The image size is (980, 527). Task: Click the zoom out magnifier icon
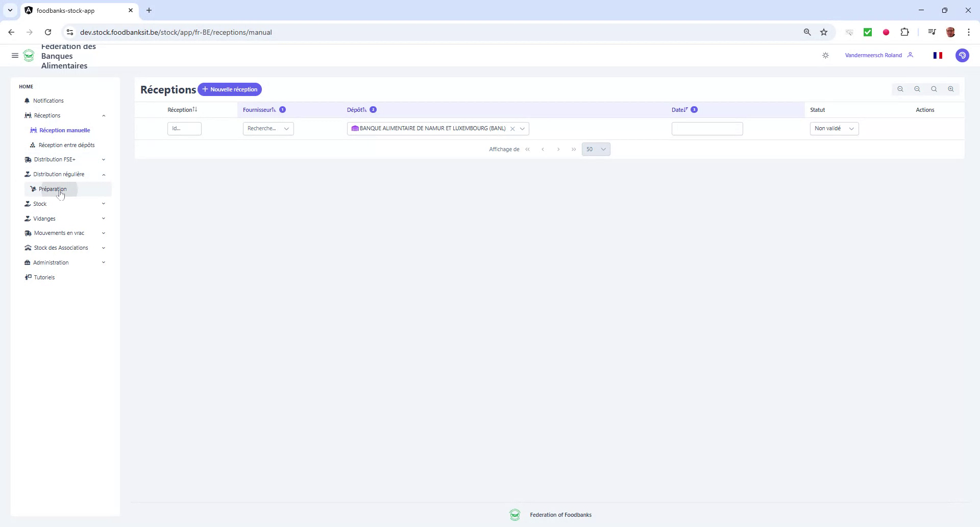click(900, 89)
